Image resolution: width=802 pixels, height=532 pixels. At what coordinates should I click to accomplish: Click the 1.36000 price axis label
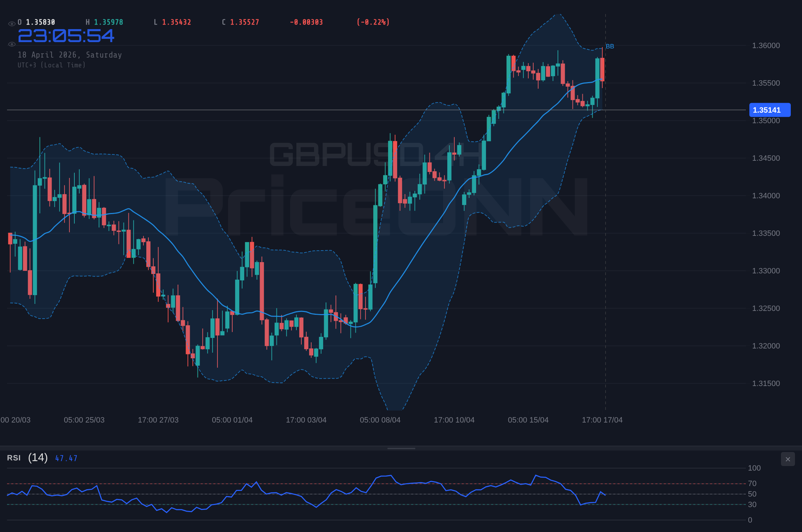(x=766, y=46)
